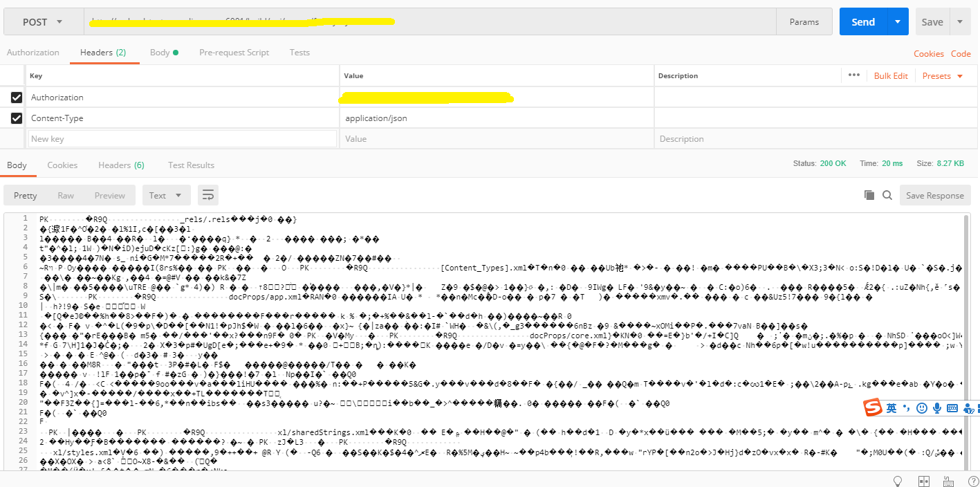Click the Bulk Edit link

click(891, 76)
